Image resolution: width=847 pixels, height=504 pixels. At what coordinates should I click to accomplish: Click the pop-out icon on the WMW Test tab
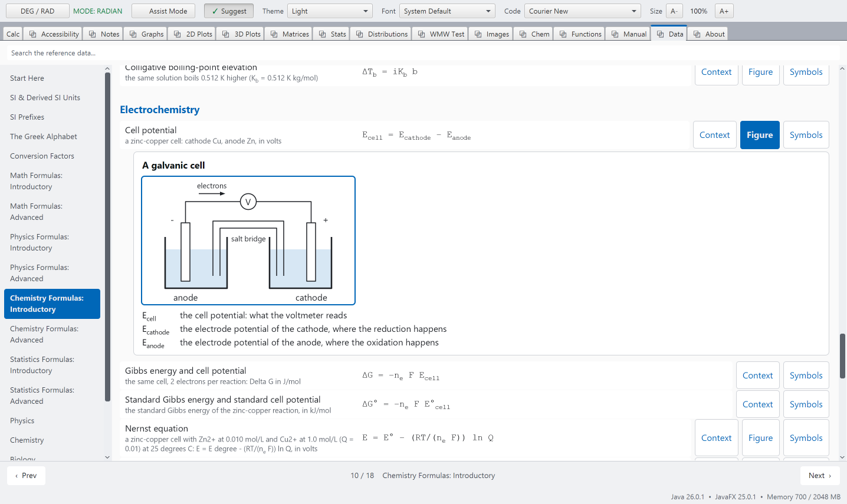(422, 34)
